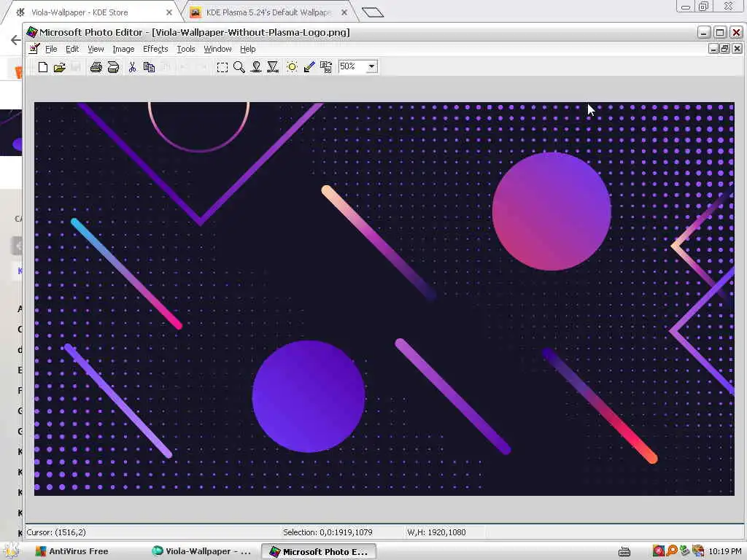Click the Selection 0,0:1919,1079 status text
Image resolution: width=747 pixels, height=560 pixels.
[x=328, y=532]
